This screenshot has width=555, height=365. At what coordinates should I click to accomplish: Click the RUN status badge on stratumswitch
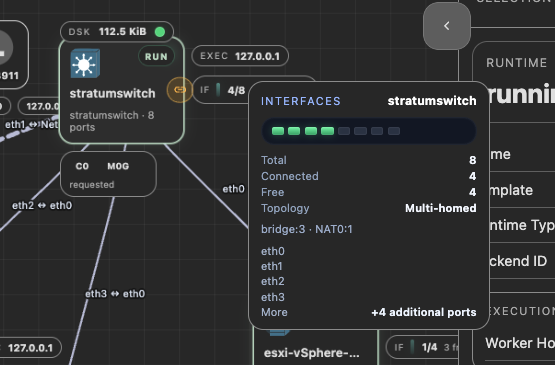point(156,57)
